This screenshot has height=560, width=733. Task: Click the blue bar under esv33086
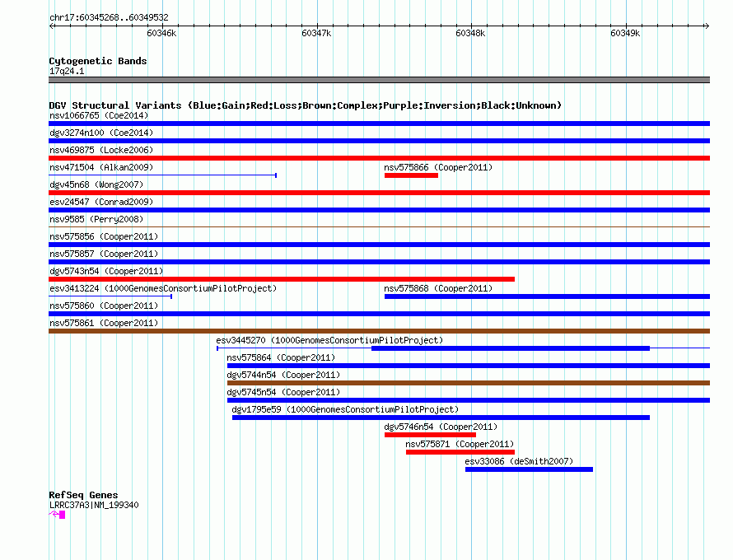530,469
